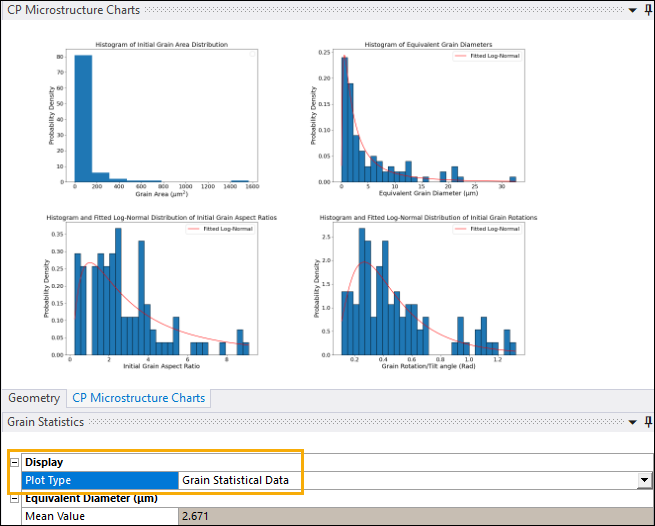Image resolution: width=655 pixels, height=526 pixels.
Task: Click the Display section header
Action: [x=44, y=462]
